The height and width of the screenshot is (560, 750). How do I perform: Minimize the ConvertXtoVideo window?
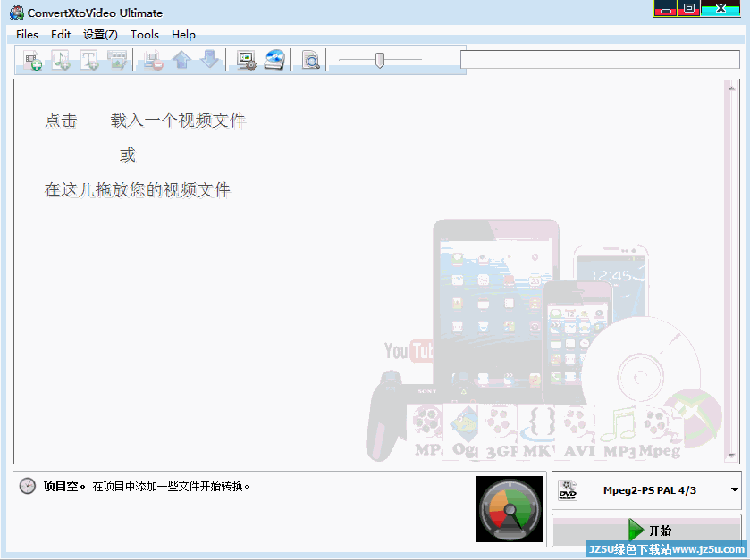[665, 8]
